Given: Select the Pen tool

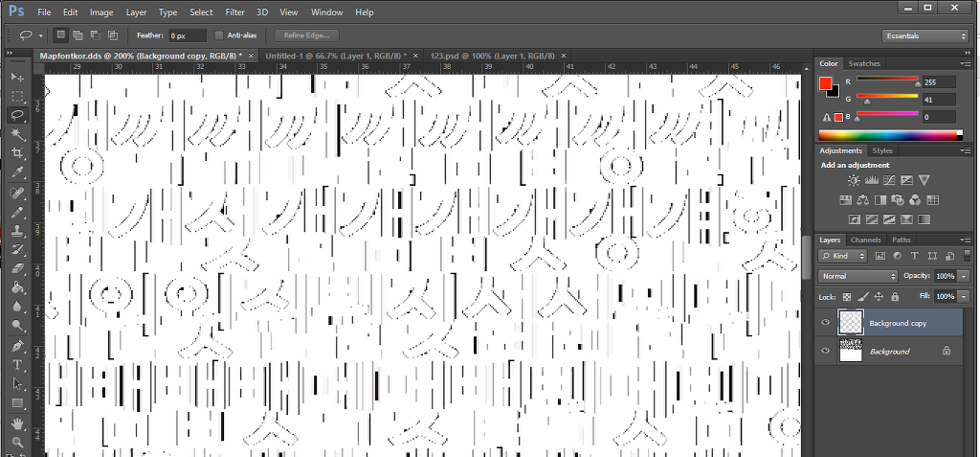Looking at the screenshot, I should tap(17, 346).
